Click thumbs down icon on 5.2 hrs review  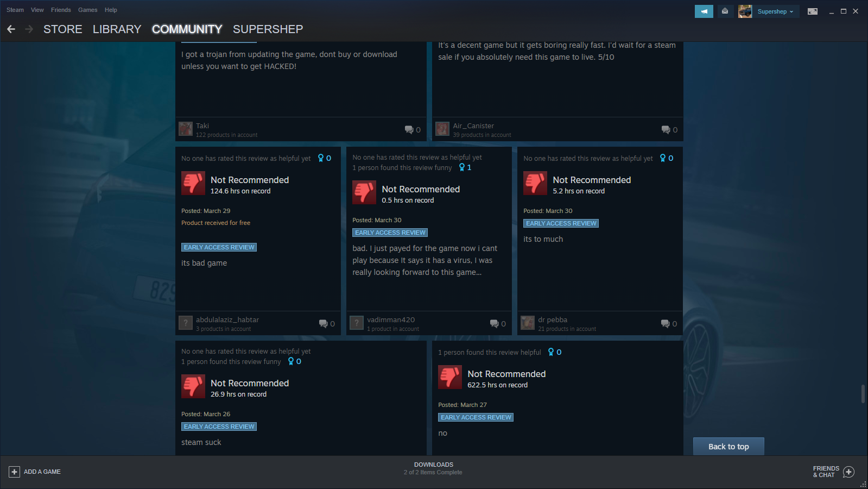pyautogui.click(x=535, y=183)
